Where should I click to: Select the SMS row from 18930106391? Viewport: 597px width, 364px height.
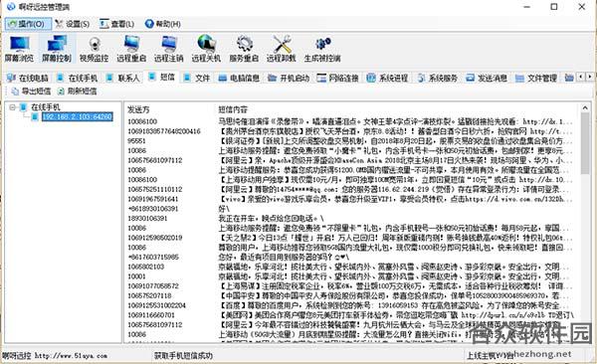(350, 218)
